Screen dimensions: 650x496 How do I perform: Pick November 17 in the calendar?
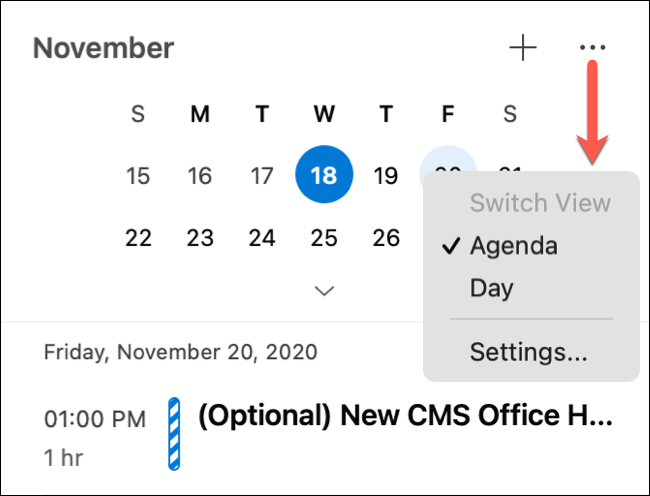coord(262,176)
